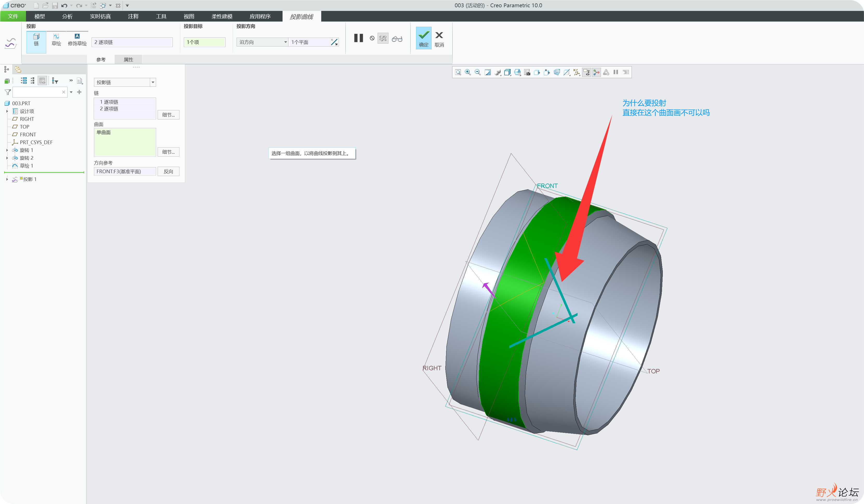Click the Repaint screen icon

tap(487, 72)
